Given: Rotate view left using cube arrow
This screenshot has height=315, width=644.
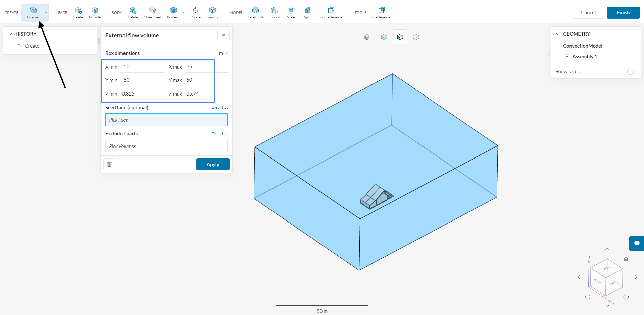Looking at the screenshot, I should pyautogui.click(x=579, y=277).
